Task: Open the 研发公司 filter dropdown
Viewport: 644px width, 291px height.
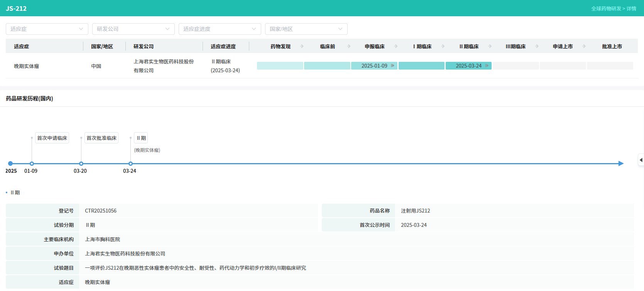Action: [x=133, y=29]
